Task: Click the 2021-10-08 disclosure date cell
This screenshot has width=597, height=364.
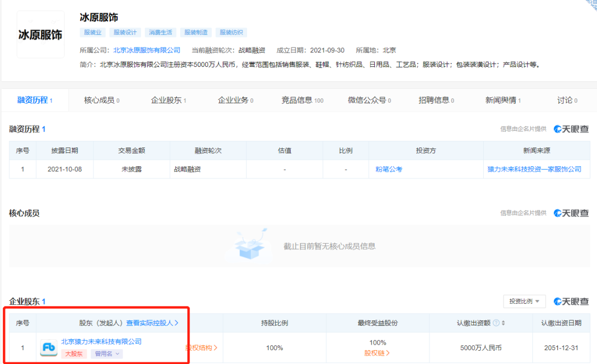Action: pos(65,169)
